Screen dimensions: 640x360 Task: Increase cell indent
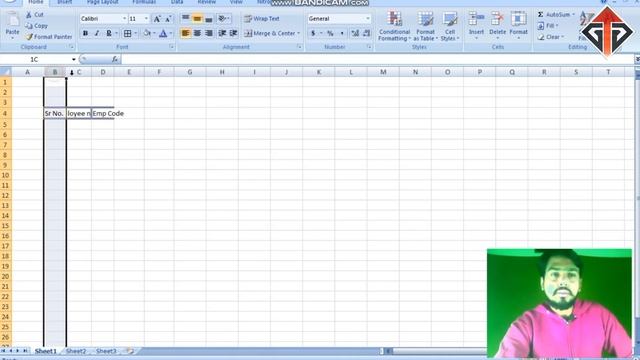(x=233, y=33)
